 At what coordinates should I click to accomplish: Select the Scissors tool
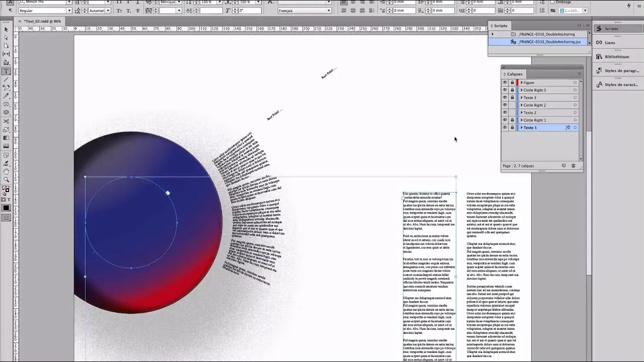[x=6, y=121]
